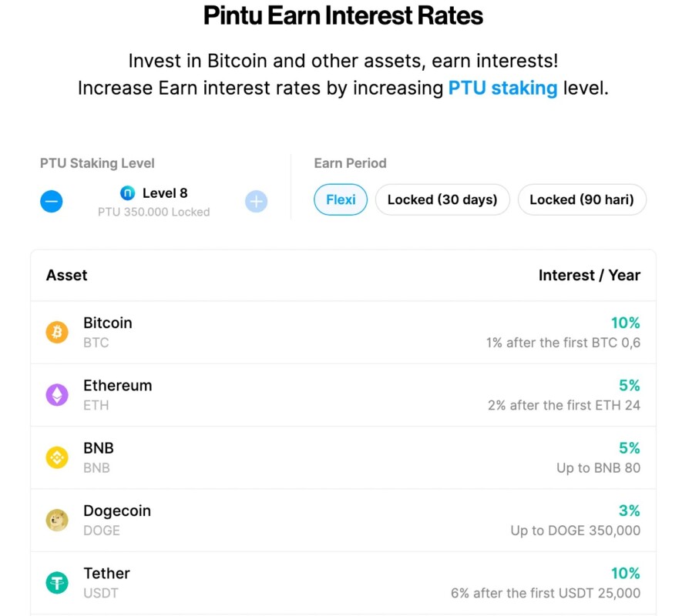Switch to Locked (30 days) period

point(442,200)
